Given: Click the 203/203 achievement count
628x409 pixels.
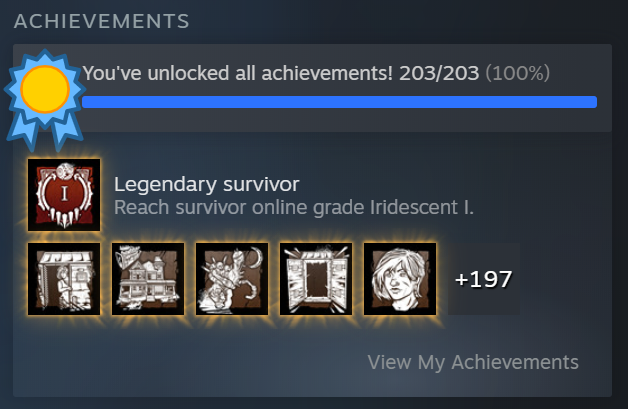Looking at the screenshot, I should click(x=439, y=73).
